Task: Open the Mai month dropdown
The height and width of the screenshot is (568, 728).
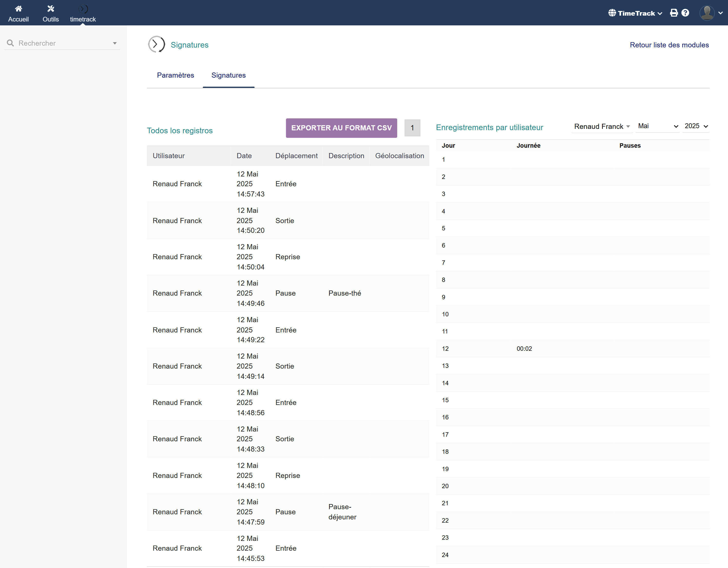Action: [x=657, y=126]
